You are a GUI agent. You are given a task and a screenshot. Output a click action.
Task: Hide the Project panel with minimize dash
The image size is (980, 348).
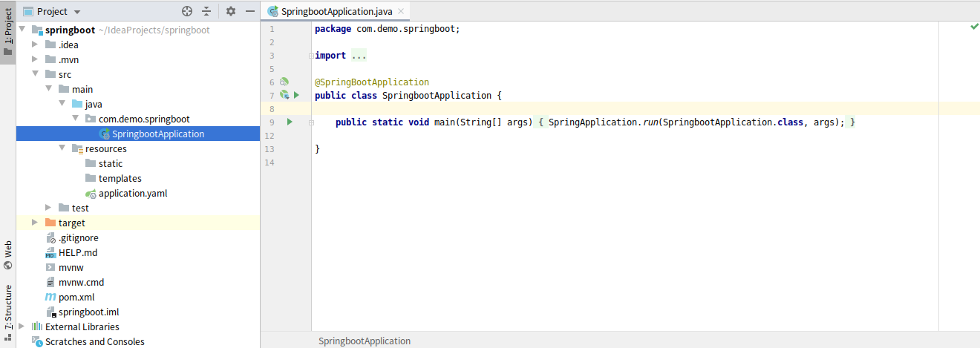click(x=248, y=11)
